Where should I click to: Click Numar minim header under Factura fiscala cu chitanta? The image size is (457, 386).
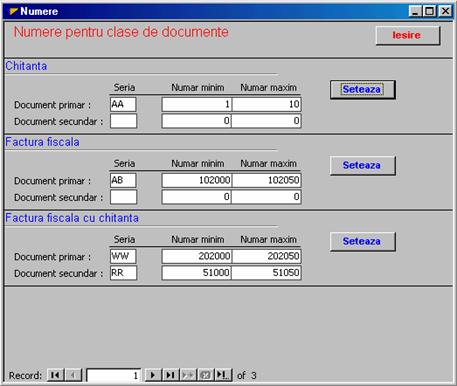(x=198, y=240)
